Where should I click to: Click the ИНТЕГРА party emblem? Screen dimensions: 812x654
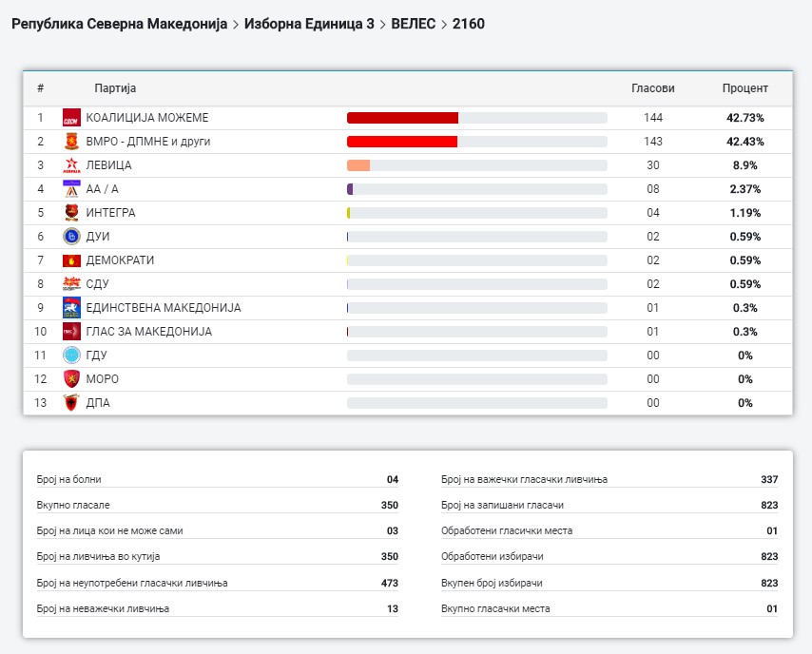(71, 213)
